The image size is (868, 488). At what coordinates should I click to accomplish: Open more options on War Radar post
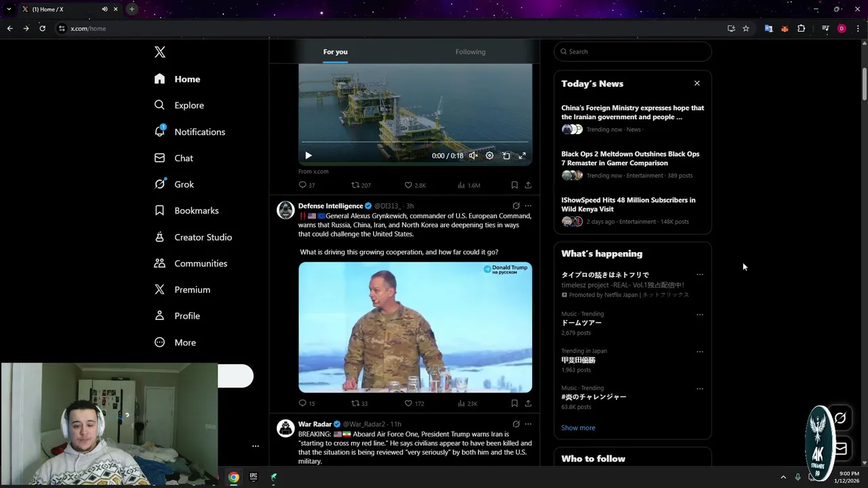click(x=528, y=424)
